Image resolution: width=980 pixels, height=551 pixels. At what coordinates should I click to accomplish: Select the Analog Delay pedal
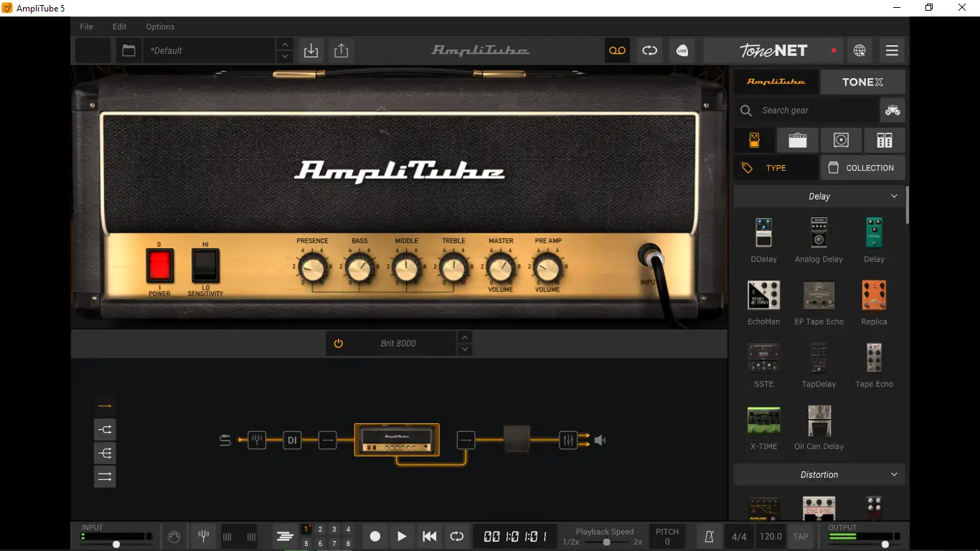819,233
